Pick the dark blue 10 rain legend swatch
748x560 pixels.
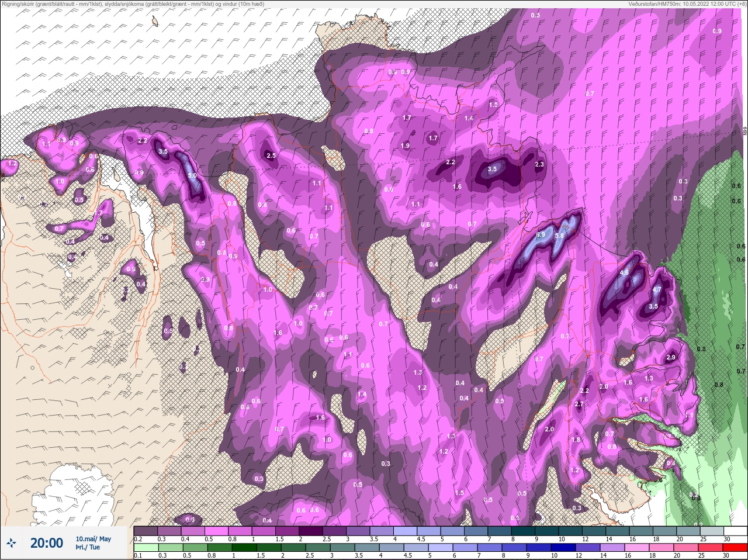point(563,548)
